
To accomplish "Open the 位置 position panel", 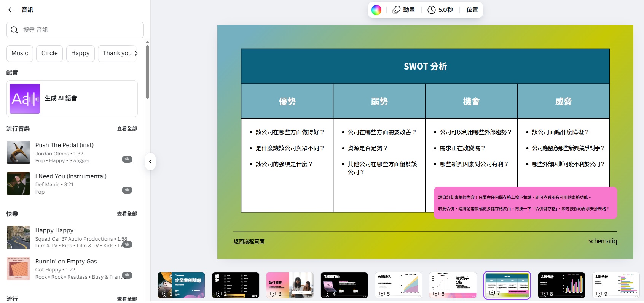I will (x=472, y=10).
